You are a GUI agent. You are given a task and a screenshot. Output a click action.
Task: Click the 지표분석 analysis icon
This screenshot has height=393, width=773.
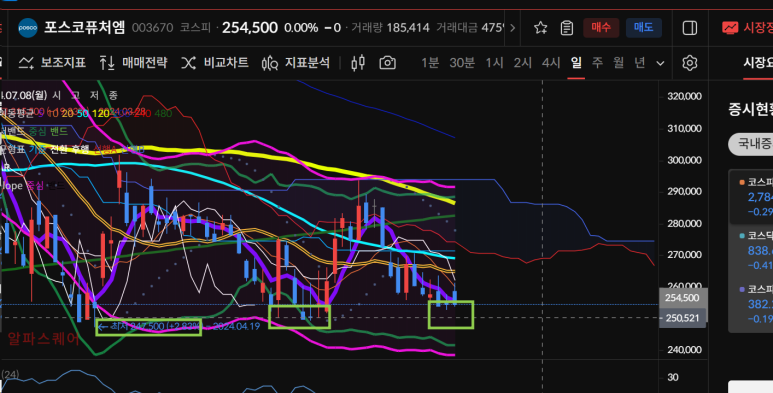tap(270, 63)
